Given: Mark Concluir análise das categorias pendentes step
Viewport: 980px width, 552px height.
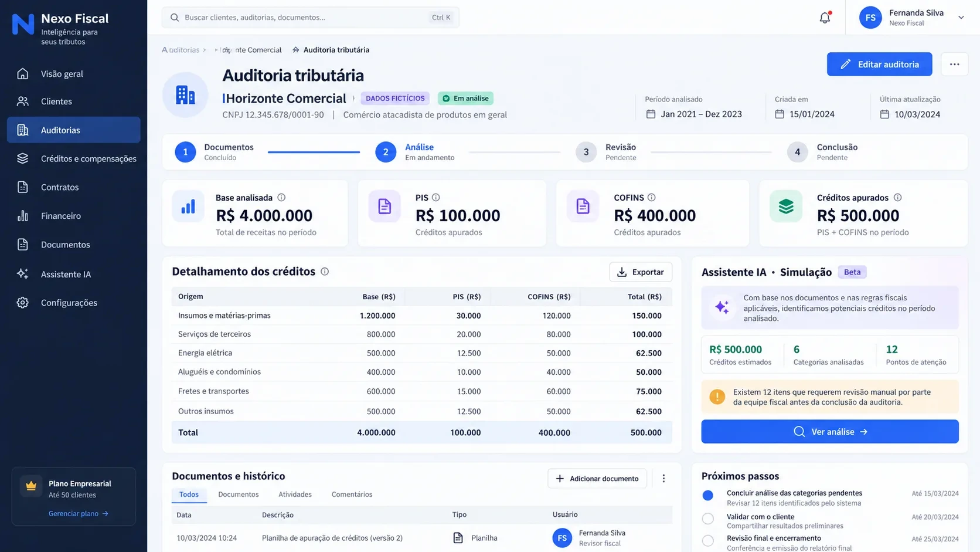Looking at the screenshot, I should pos(708,496).
